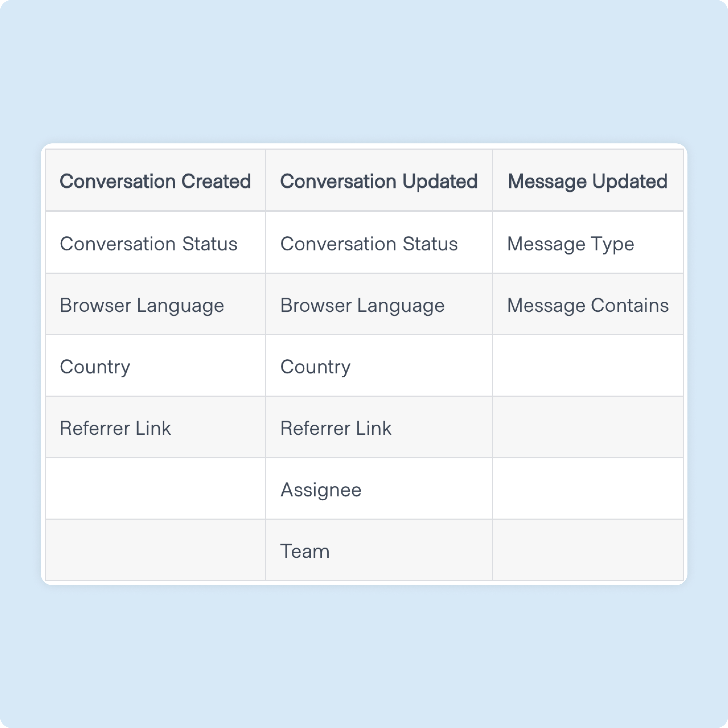Click Conversation Status in Conversation Updated column
Screen dimensions: 728x728
[369, 244]
